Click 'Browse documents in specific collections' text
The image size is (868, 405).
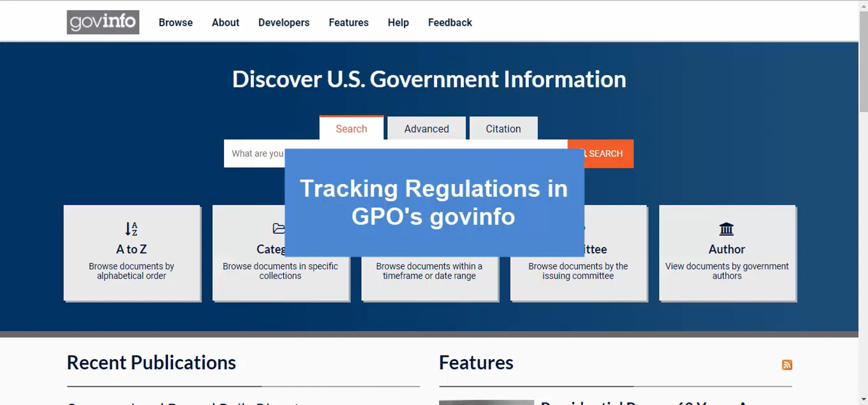tap(280, 271)
